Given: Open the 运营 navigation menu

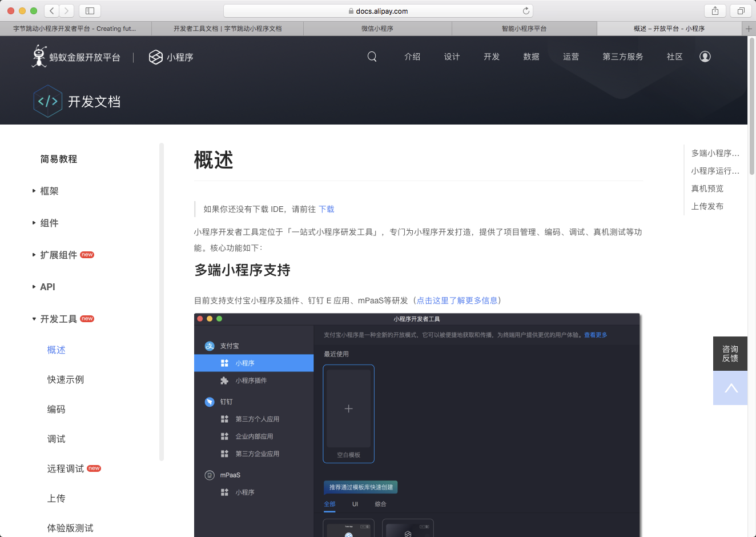Looking at the screenshot, I should tap(571, 57).
